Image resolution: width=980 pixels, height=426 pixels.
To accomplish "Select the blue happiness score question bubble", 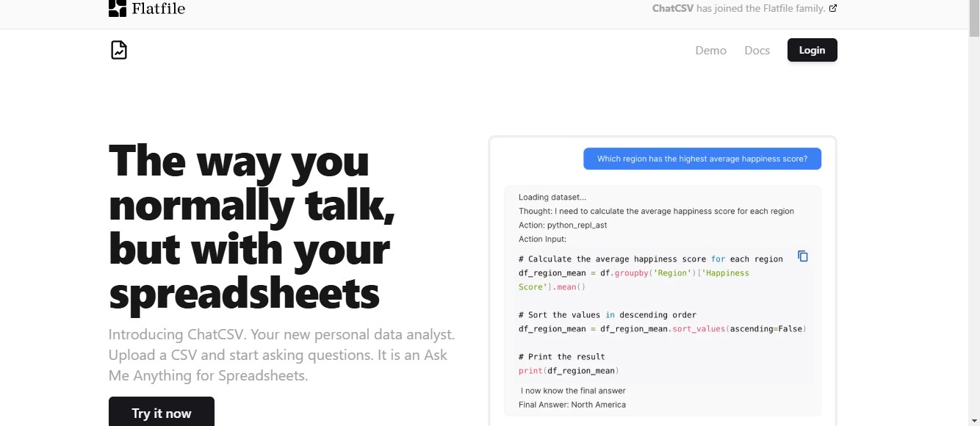I will (x=702, y=159).
